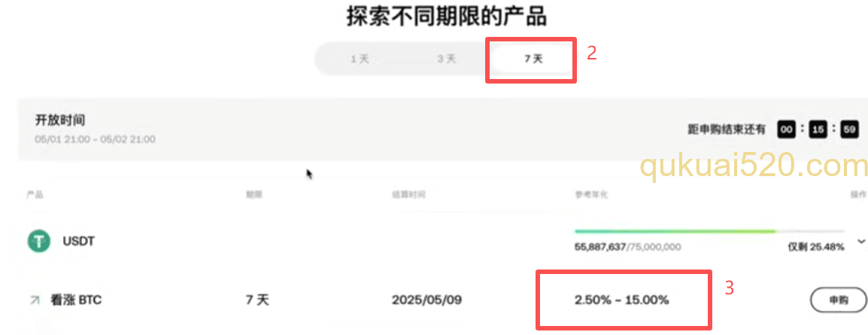Click the 7 天 term cell

tap(257, 300)
